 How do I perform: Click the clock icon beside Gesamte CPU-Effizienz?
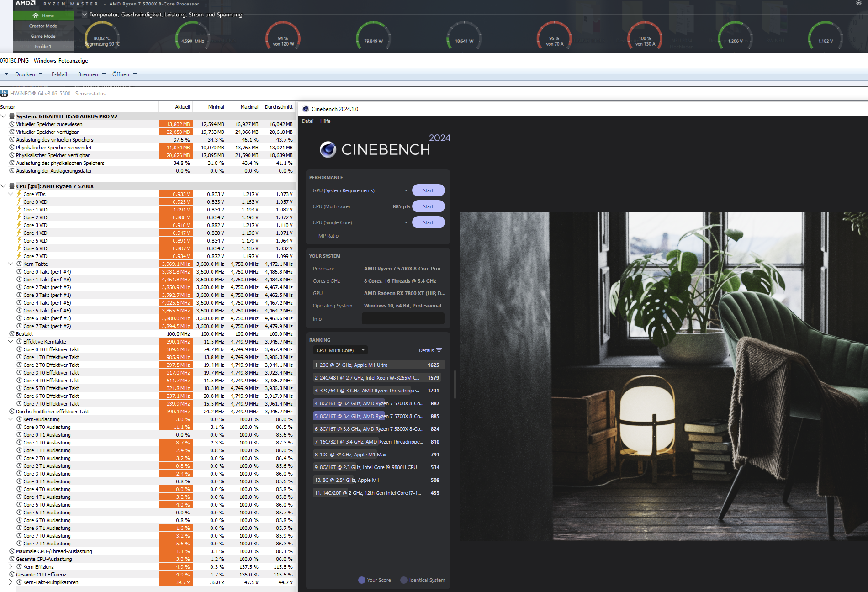coord(12,575)
